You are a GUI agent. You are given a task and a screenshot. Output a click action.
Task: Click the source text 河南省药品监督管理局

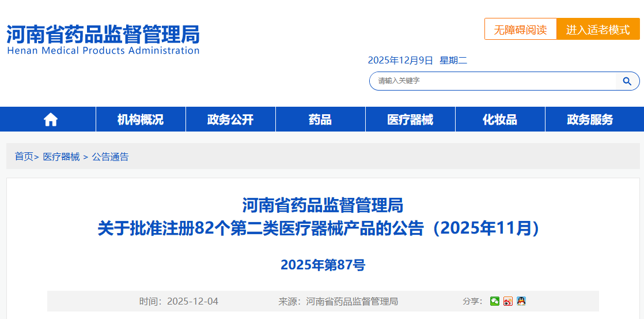(352, 301)
